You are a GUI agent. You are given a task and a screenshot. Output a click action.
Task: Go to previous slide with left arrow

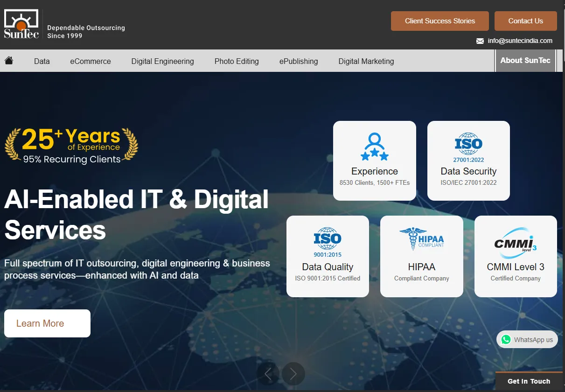[268, 373]
